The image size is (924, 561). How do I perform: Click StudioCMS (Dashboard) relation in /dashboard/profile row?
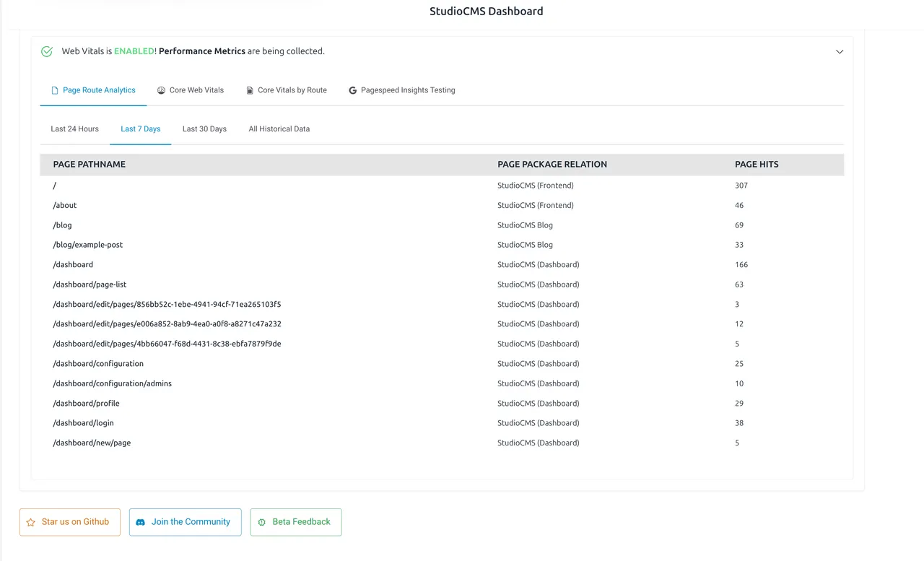[539, 404]
